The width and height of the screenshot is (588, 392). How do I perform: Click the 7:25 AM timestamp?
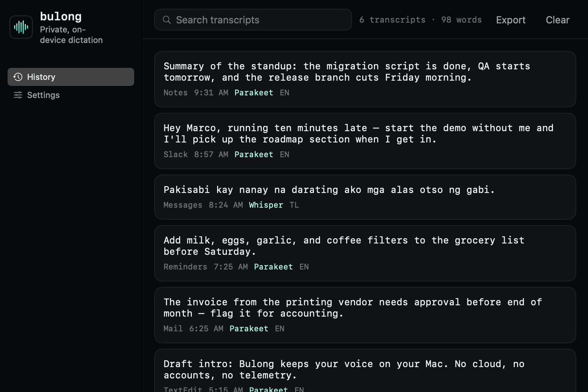231,267
